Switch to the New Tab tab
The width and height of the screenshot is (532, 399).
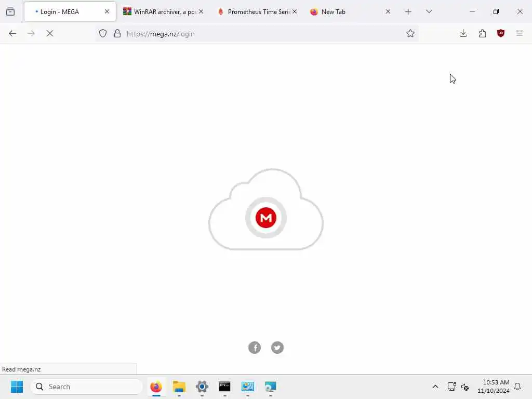click(x=346, y=11)
